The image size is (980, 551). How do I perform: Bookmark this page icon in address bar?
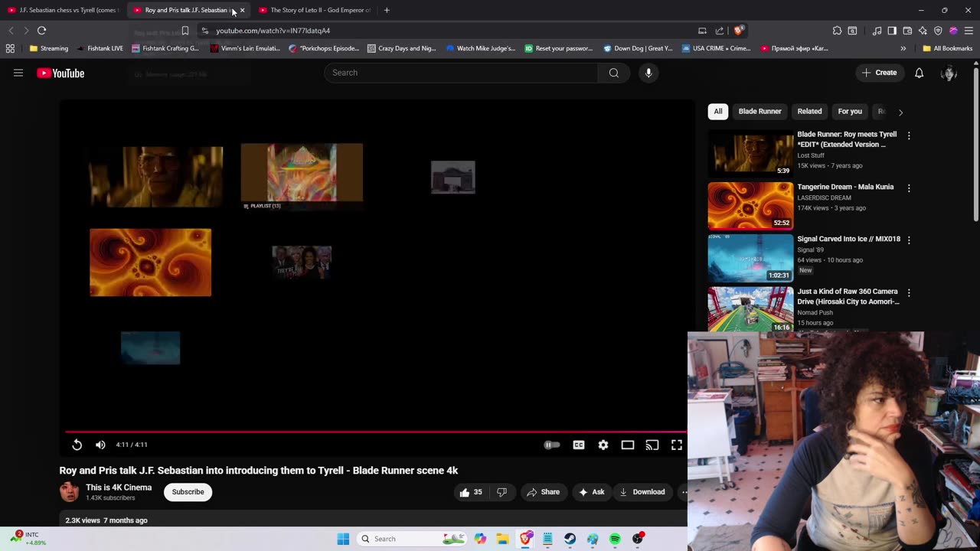(185, 31)
